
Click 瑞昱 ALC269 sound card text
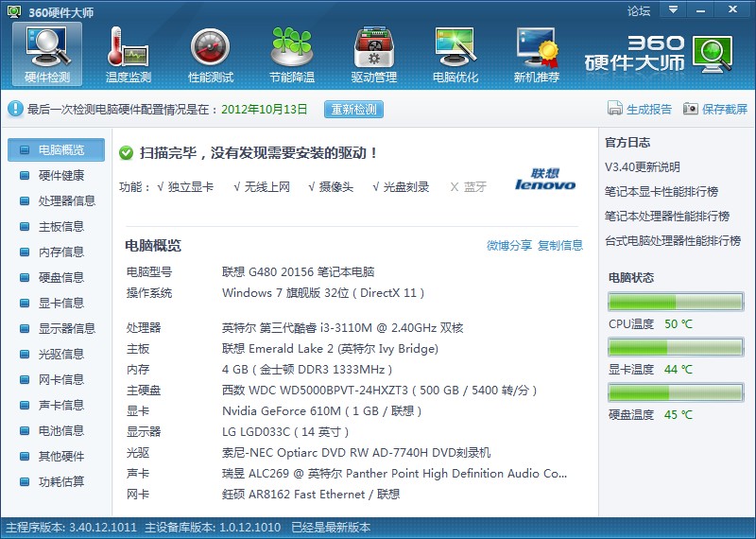[394, 474]
